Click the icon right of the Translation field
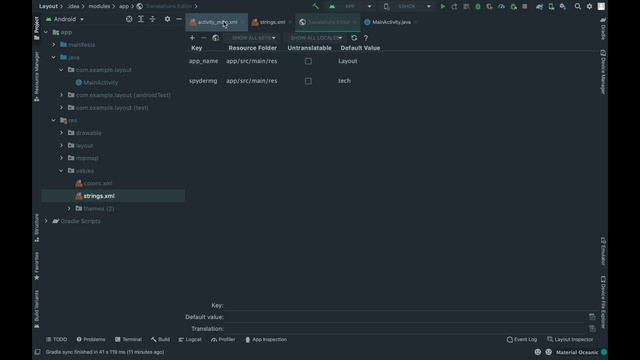Image resolution: width=640 pixels, height=360 pixels. [x=592, y=329]
